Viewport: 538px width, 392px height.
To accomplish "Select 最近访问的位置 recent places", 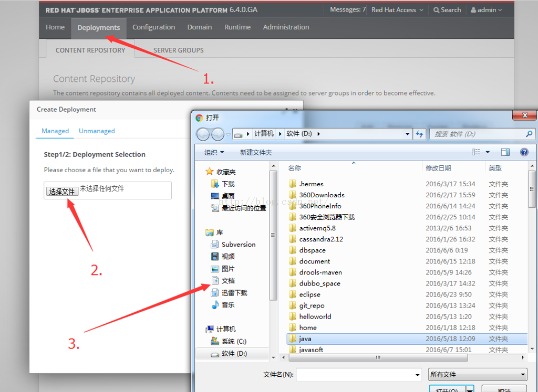I will click(x=239, y=208).
